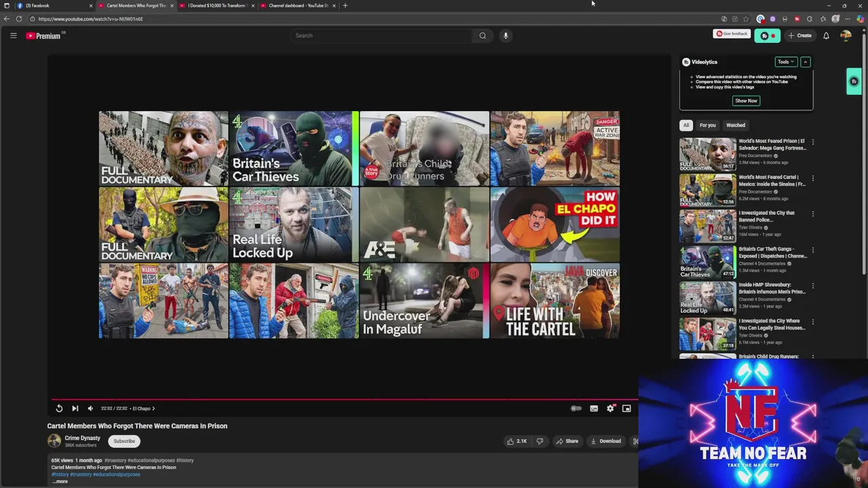Open Real Life Locked Up end-screen thumbnail
The image size is (868, 488).
point(294,224)
